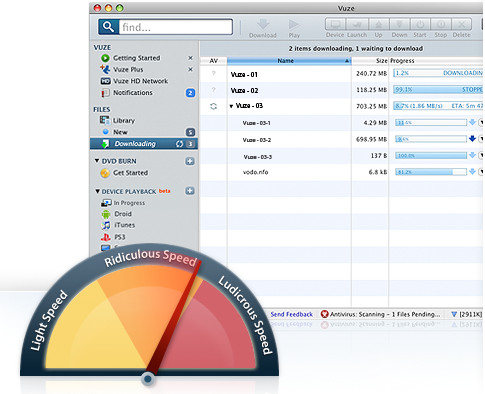Click the Vuze - 02 progress bar
The height and width of the screenshot is (394, 485).
[438, 89]
